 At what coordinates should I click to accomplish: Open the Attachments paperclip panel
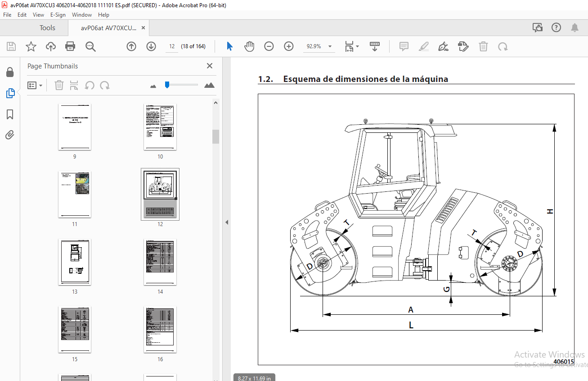(10, 135)
